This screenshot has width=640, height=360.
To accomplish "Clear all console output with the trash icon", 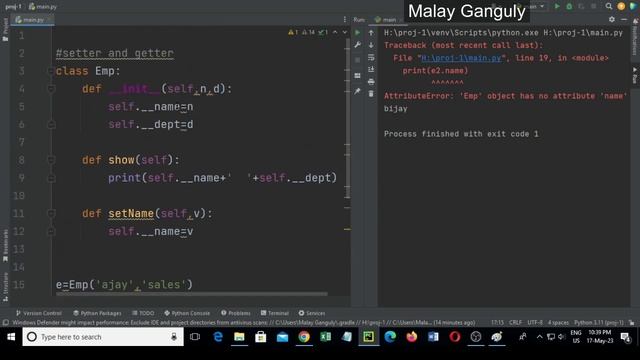I will coord(371,94).
